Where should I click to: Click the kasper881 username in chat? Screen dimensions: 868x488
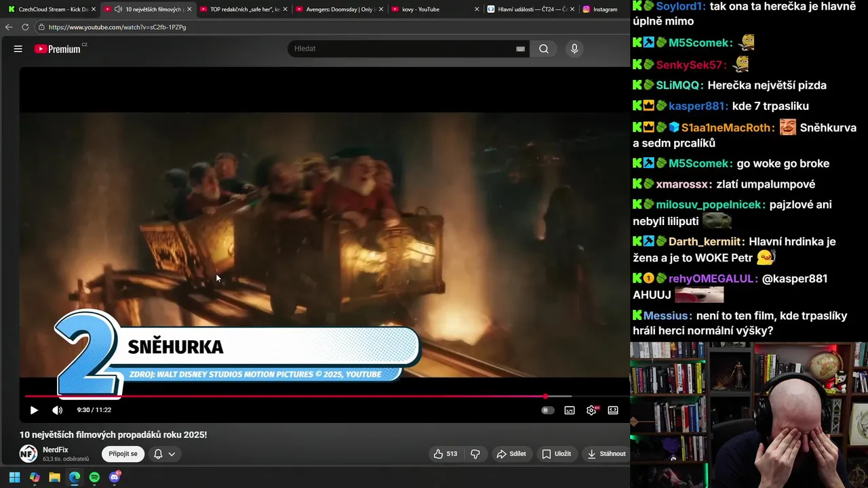pos(698,106)
